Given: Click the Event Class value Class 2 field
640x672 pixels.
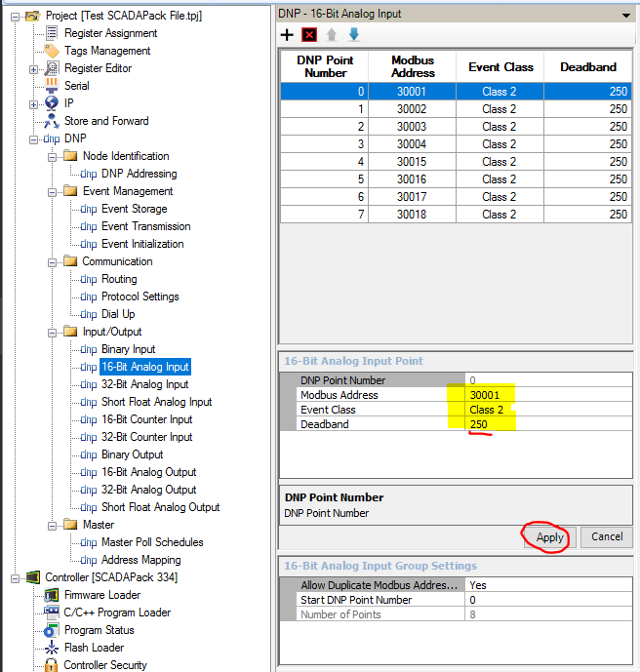Looking at the screenshot, I should pyautogui.click(x=548, y=410).
